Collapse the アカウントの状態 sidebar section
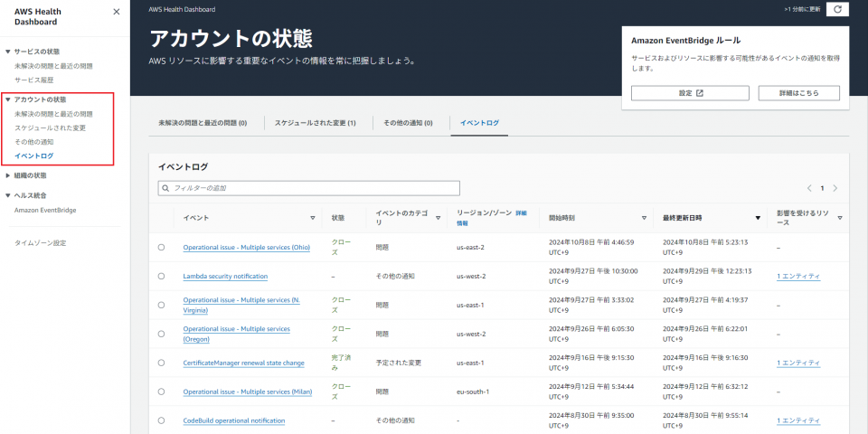The height and width of the screenshot is (434, 868). (8, 99)
